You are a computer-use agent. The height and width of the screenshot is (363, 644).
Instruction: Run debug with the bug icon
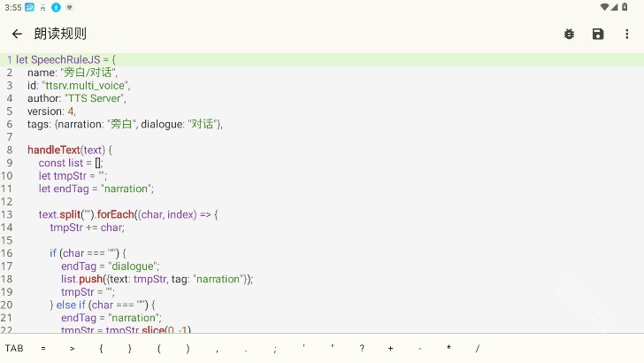pyautogui.click(x=569, y=34)
